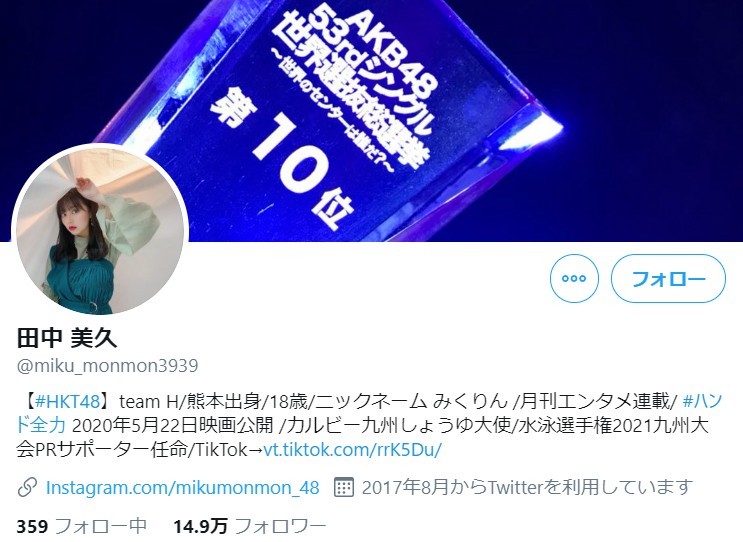View the blue trophy header banner image
743x542 pixels.
point(372,120)
